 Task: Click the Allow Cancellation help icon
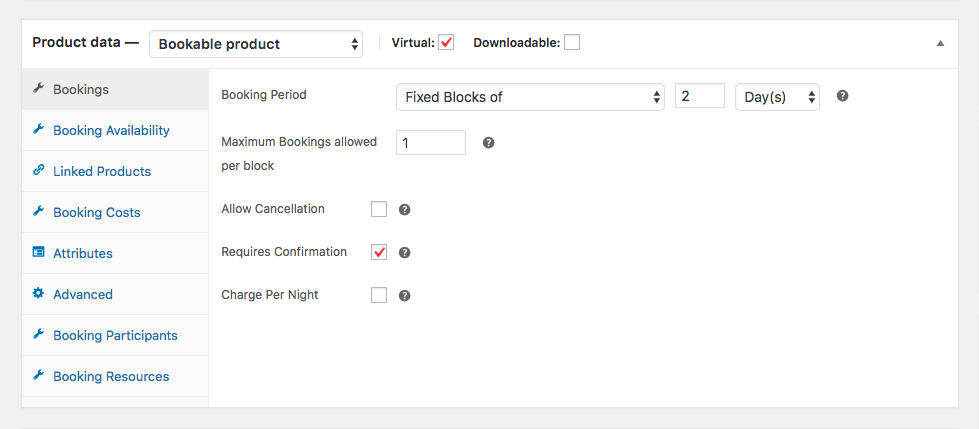(x=405, y=210)
